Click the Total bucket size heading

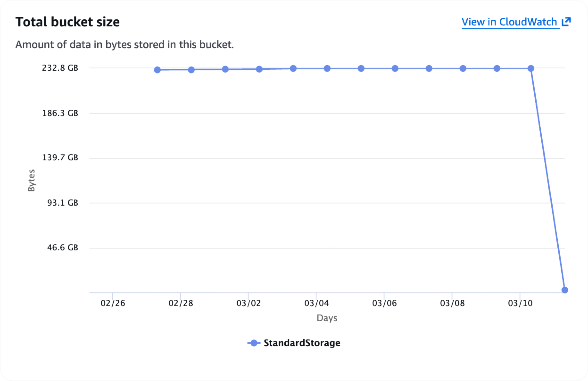[68, 22]
